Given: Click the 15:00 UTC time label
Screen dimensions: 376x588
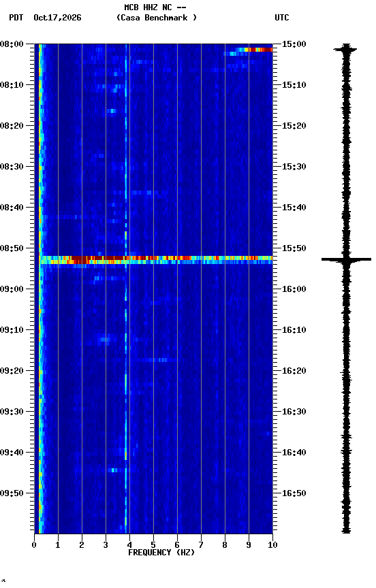Looking at the screenshot, I should [294, 44].
